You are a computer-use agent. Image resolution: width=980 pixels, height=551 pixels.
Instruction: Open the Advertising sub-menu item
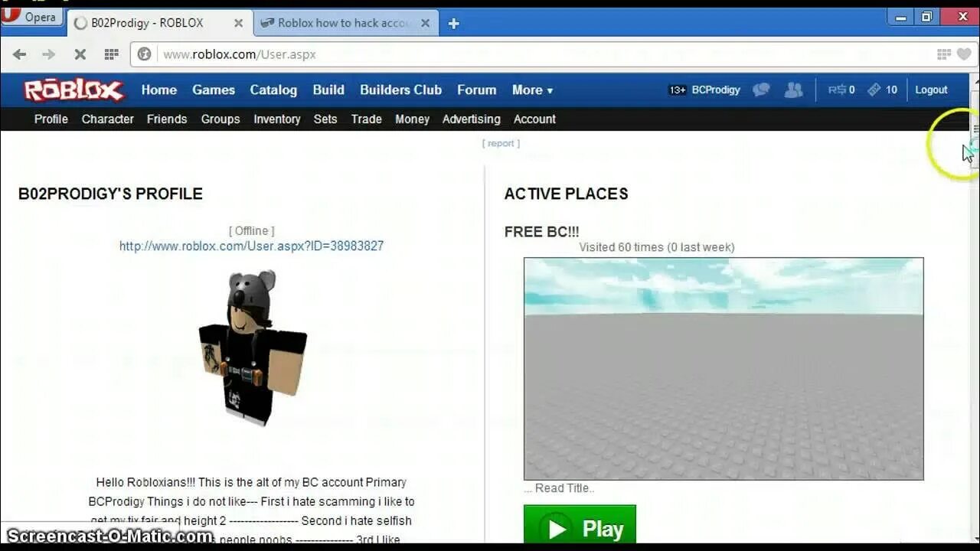tap(472, 119)
